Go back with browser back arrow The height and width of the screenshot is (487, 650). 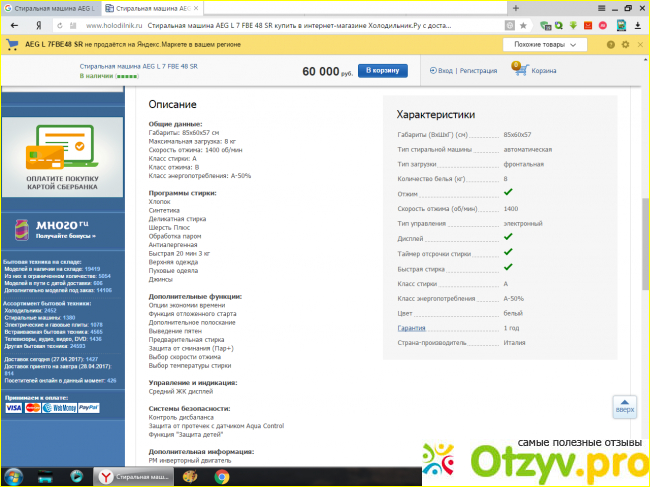[15, 26]
